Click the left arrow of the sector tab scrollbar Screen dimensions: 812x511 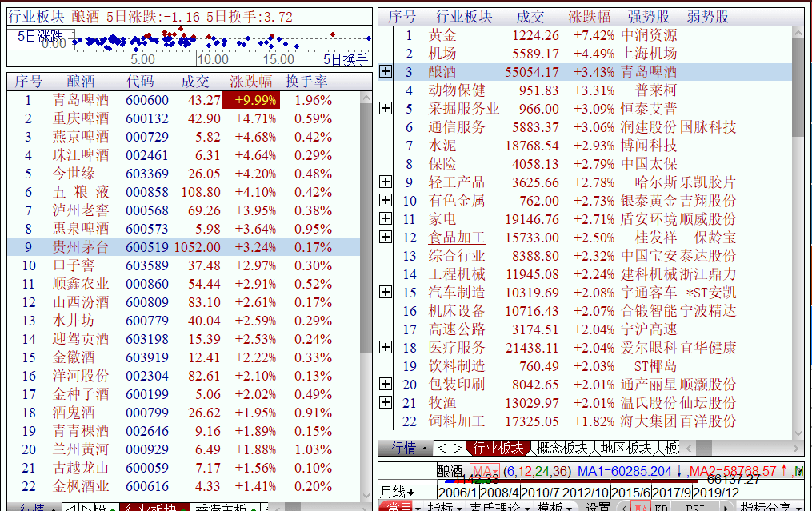coord(689,448)
